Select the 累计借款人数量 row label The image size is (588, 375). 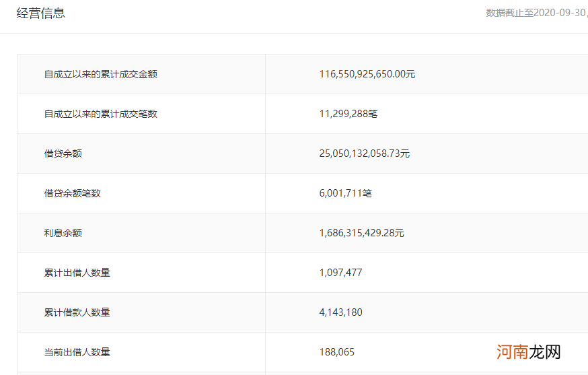[x=77, y=312]
